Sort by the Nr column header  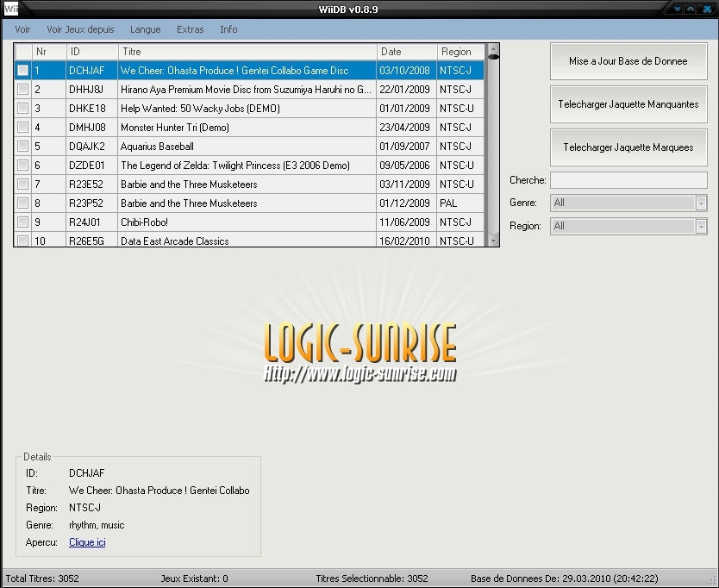pos(49,52)
